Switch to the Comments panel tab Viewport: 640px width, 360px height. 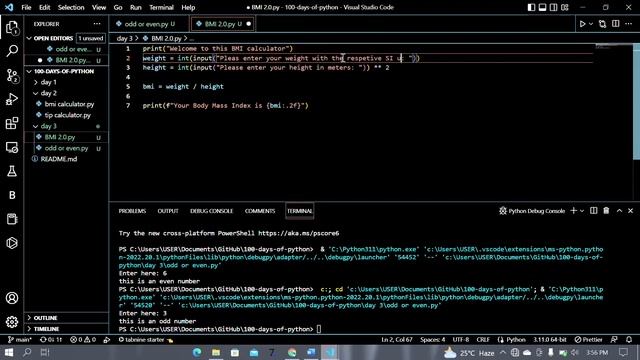[260, 211]
